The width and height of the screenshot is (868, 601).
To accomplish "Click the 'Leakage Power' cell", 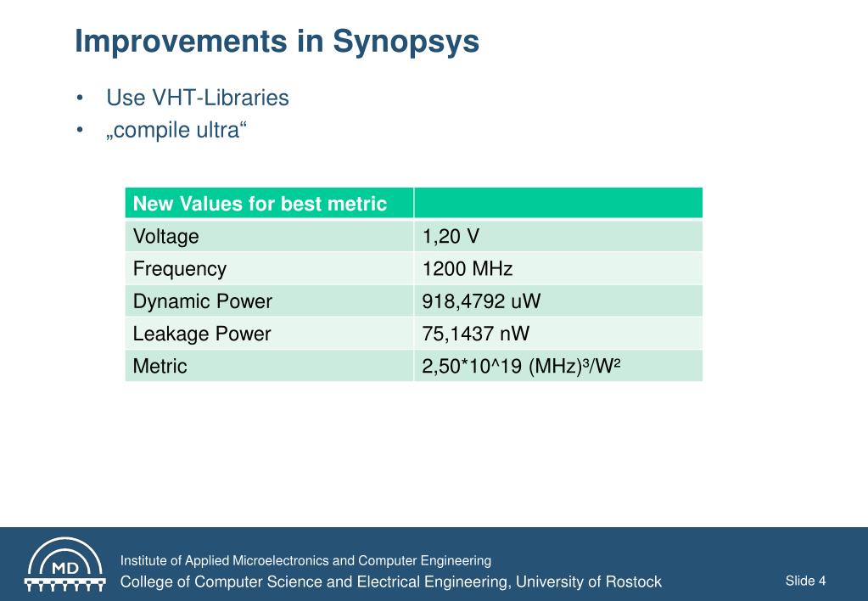I will (269, 334).
